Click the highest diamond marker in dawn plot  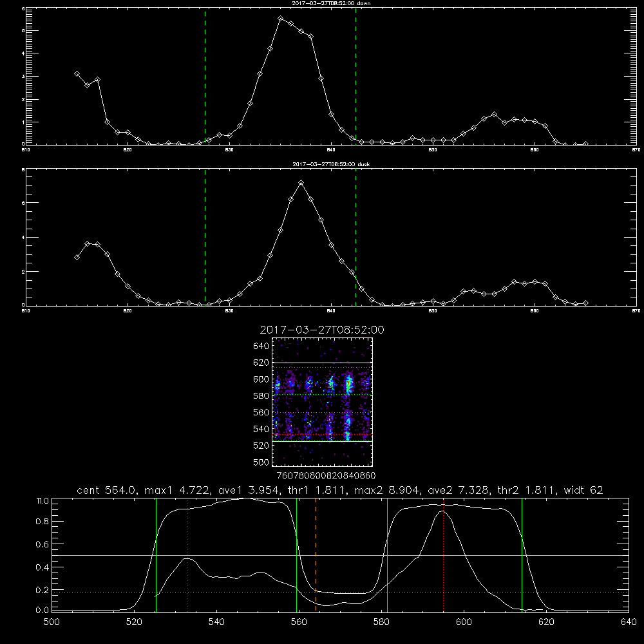[x=281, y=19]
